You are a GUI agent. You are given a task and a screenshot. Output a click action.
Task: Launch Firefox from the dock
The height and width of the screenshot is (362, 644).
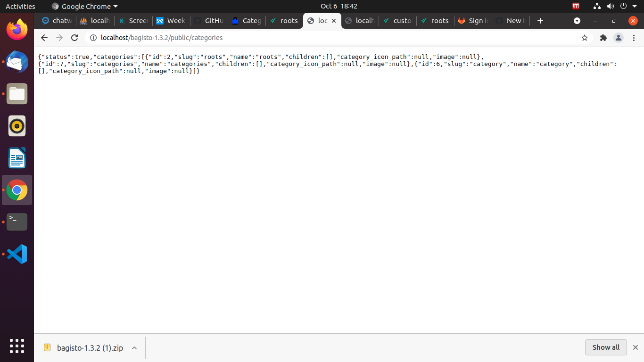point(17,30)
